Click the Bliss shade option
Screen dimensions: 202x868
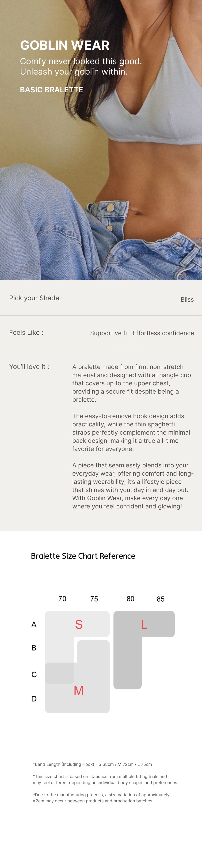[x=187, y=300]
